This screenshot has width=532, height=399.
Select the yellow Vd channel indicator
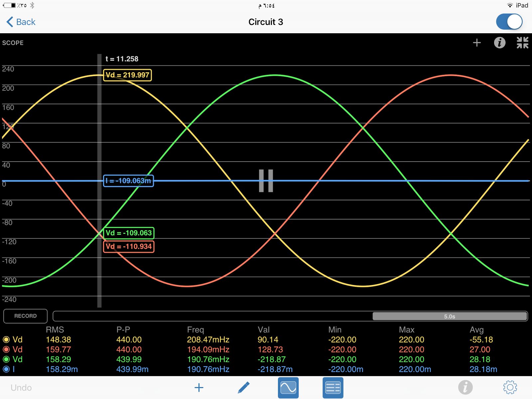click(x=6, y=339)
